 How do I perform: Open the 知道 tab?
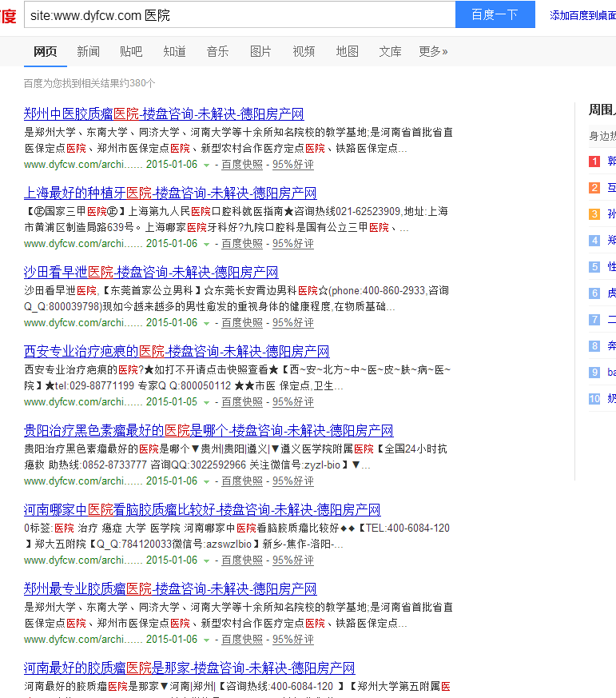click(174, 52)
